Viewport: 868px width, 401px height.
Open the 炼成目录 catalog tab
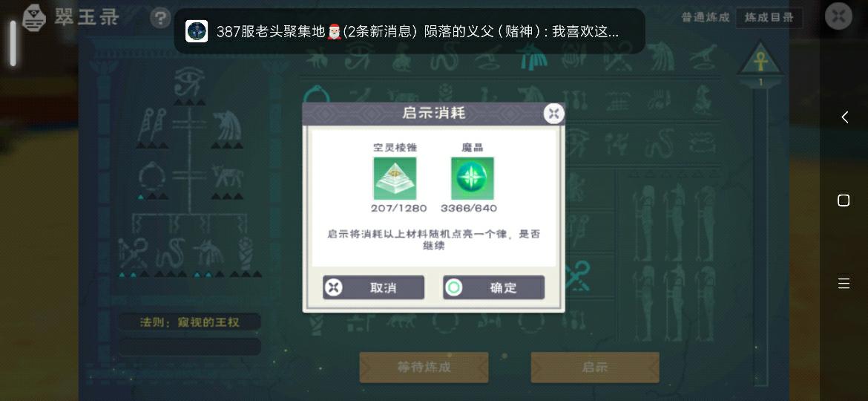pos(769,18)
